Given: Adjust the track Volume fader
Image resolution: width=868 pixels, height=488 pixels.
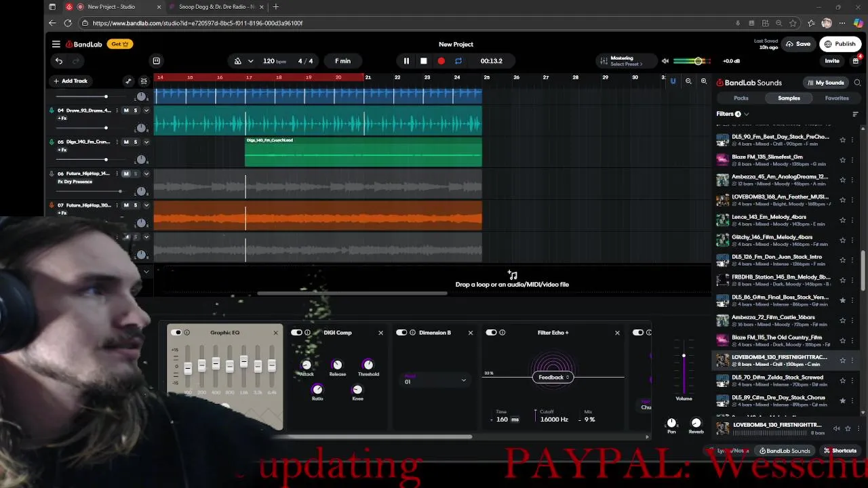Looking at the screenshot, I should point(684,355).
